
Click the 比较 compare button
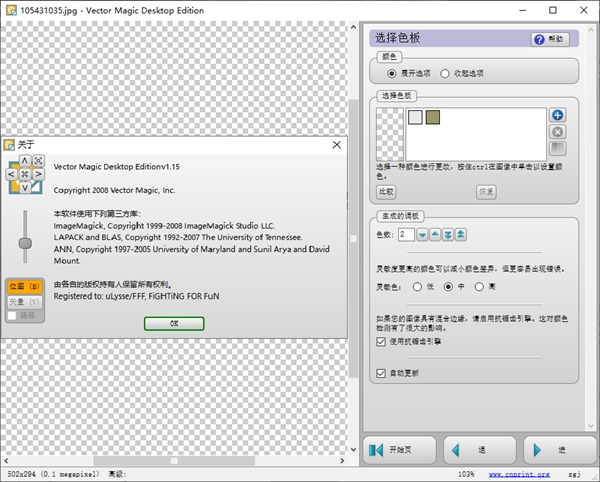(386, 192)
